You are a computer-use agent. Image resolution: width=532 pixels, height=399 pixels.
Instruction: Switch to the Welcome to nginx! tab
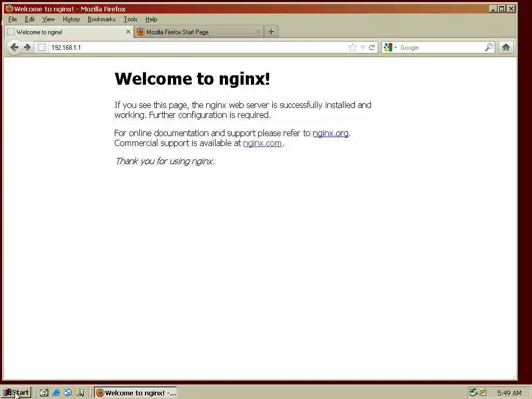68,32
